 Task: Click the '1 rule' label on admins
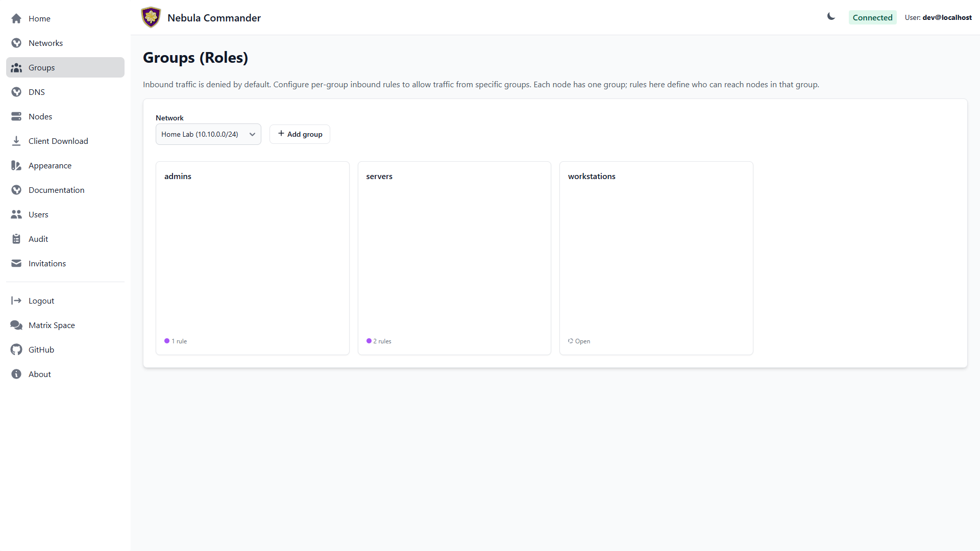(x=179, y=341)
